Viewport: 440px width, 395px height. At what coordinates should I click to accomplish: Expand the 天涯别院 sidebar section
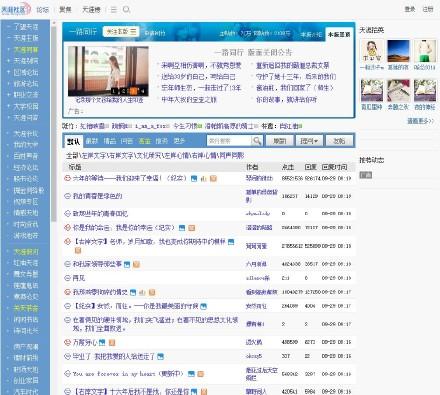pyautogui.click(x=9, y=61)
